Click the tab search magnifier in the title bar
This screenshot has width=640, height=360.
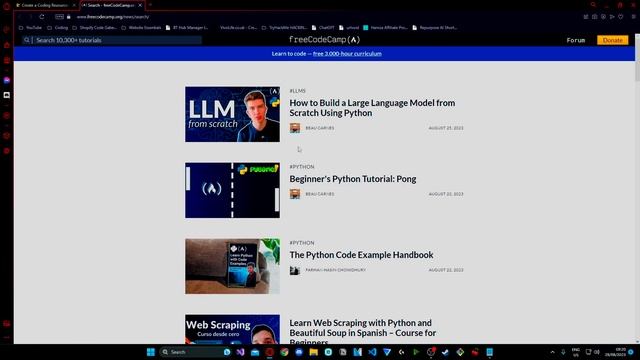tap(593, 5)
